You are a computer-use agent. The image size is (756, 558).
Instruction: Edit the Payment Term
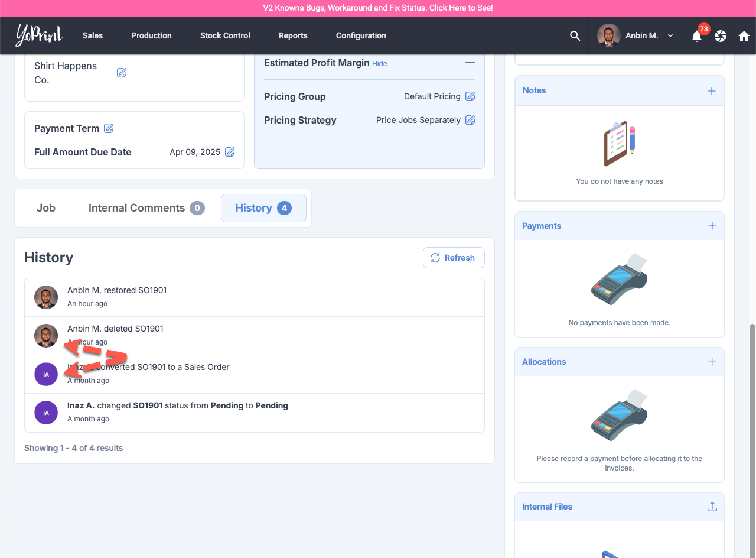tap(109, 128)
